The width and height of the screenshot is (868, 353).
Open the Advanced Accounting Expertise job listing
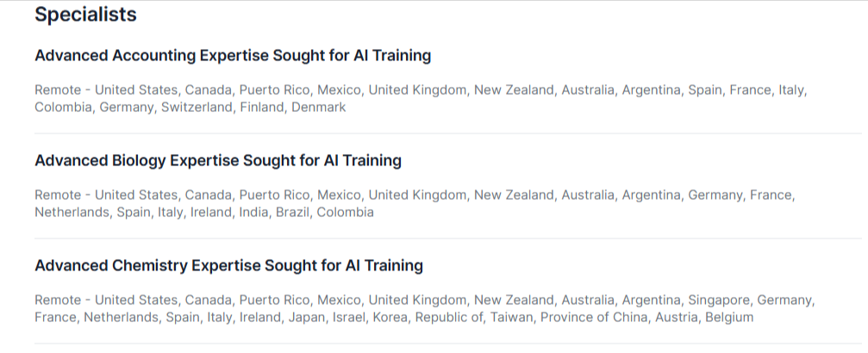pyautogui.click(x=233, y=56)
